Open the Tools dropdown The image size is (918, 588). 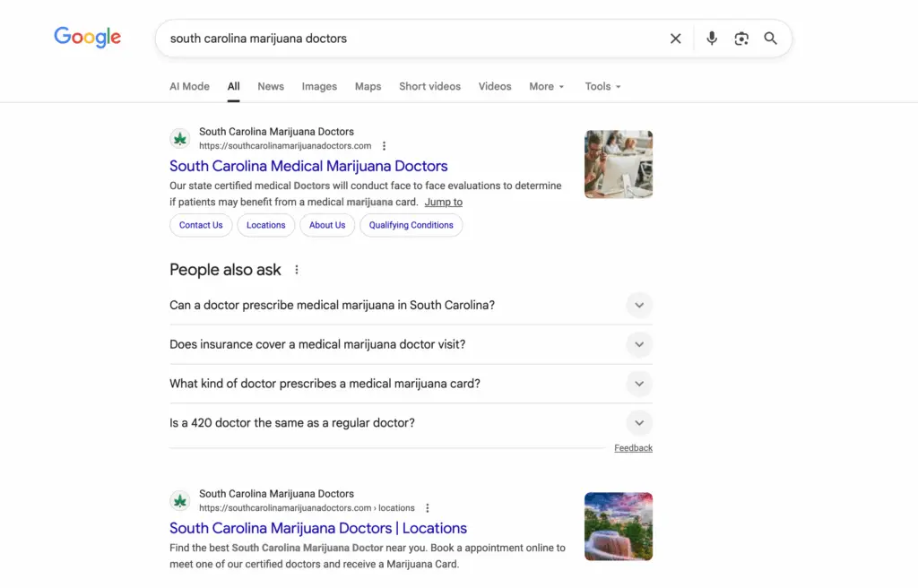602,87
